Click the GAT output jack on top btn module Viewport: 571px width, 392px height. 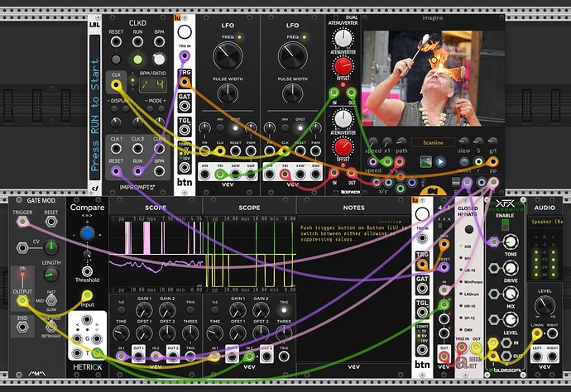pos(185,107)
